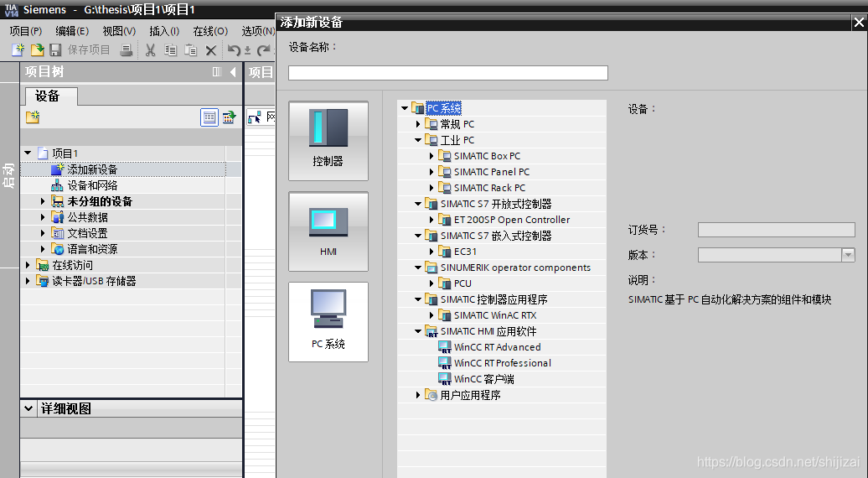Expand the 公共数据 node
The width and height of the screenshot is (868, 478).
coord(43,217)
